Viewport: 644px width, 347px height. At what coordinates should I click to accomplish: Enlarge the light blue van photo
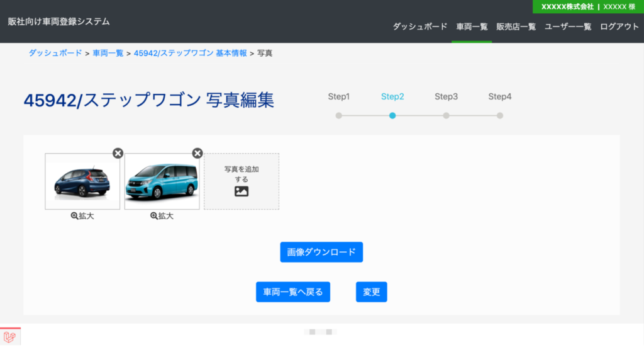point(162,216)
